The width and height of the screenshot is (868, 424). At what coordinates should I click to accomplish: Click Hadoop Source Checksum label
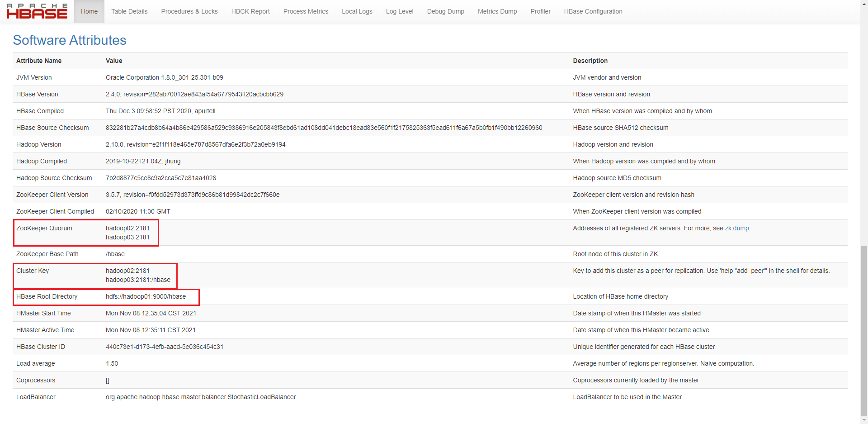(x=54, y=178)
